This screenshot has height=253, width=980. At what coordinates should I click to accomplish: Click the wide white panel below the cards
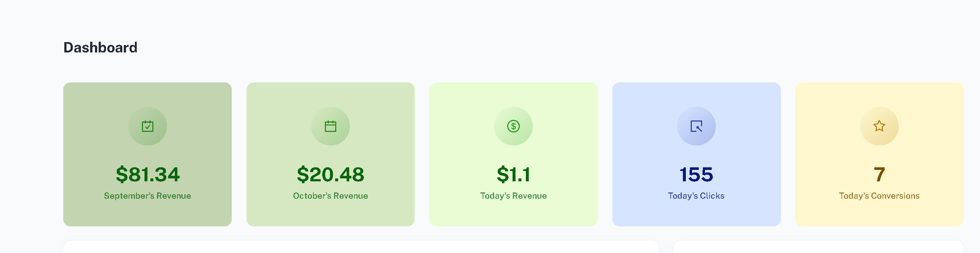pyautogui.click(x=361, y=247)
